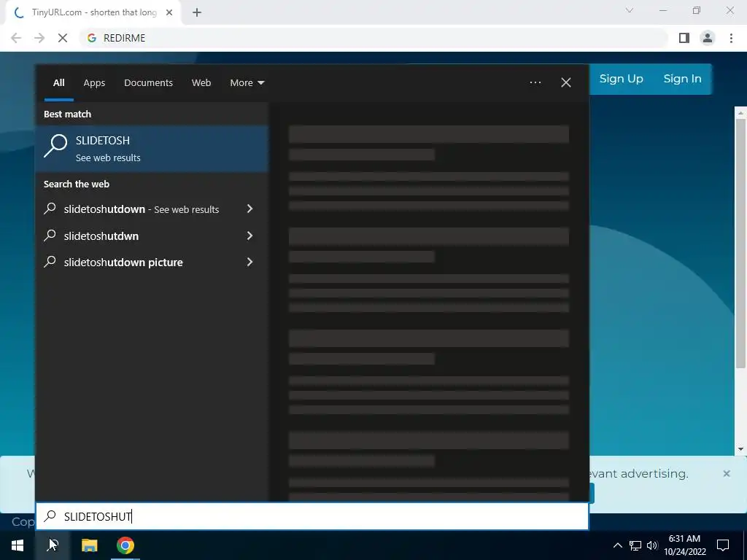Expand the slidetoshutdwn suggestion arrow

click(x=250, y=236)
